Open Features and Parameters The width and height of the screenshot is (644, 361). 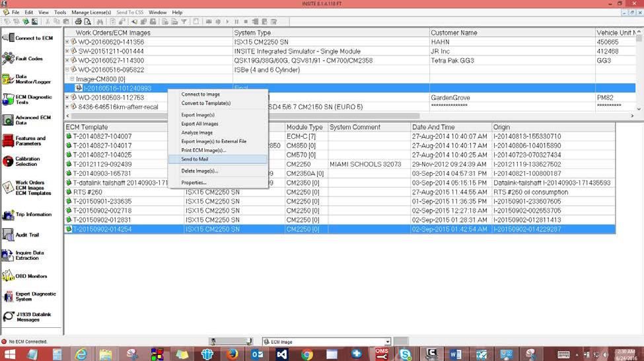24,141
